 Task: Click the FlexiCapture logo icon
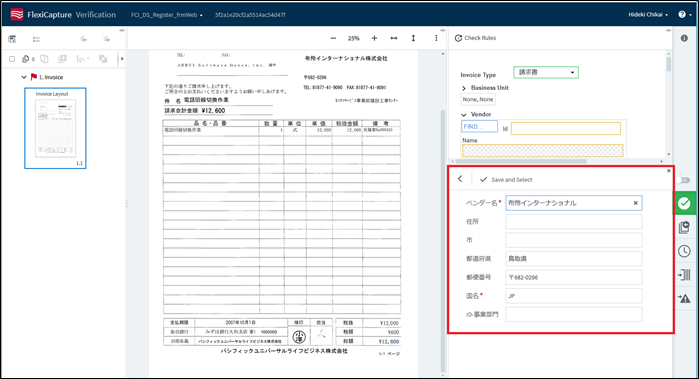tap(17, 15)
